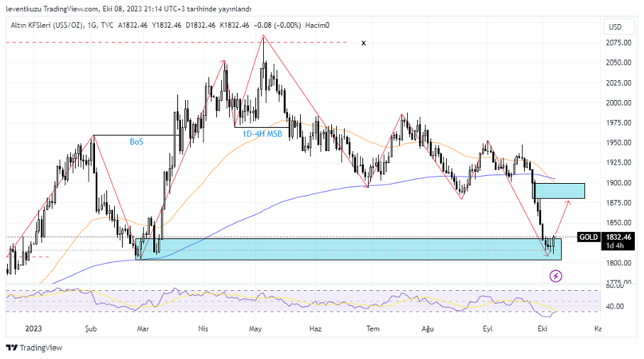Open the USD currency selector
The image size is (644, 359).
click(615, 27)
